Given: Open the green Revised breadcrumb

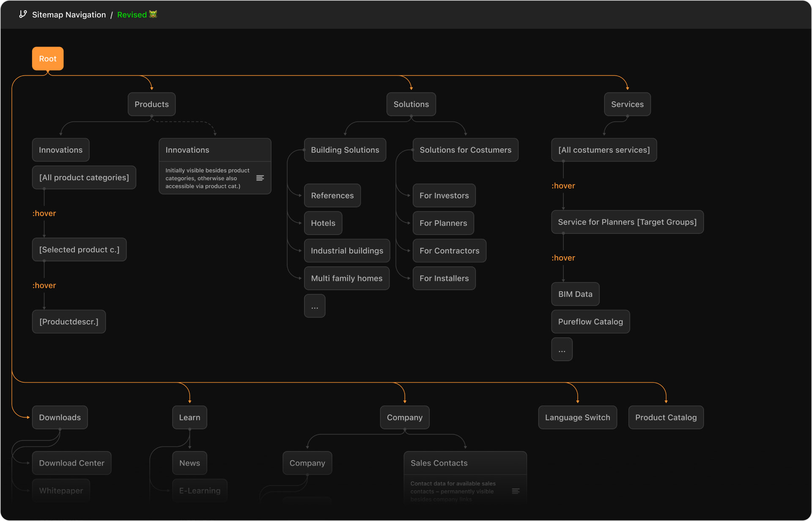Looking at the screenshot, I should click(132, 15).
